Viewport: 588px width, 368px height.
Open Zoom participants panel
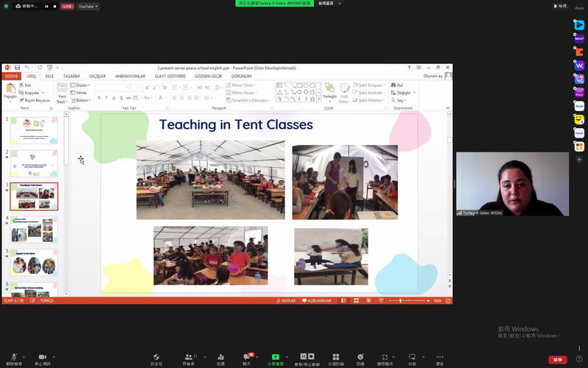pyautogui.click(x=189, y=359)
